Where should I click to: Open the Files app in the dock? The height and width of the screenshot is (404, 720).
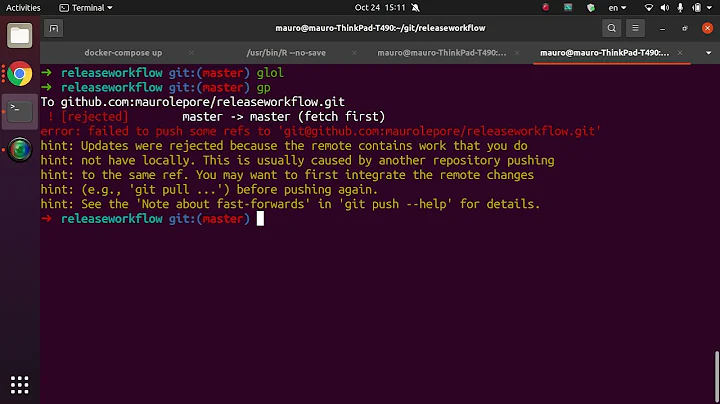pos(19,35)
